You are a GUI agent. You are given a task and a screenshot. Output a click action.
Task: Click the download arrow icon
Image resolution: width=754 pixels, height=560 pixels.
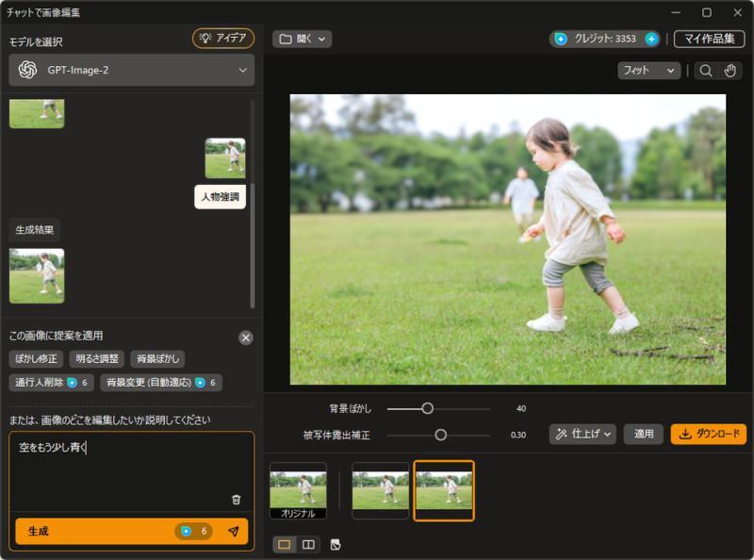(x=685, y=435)
